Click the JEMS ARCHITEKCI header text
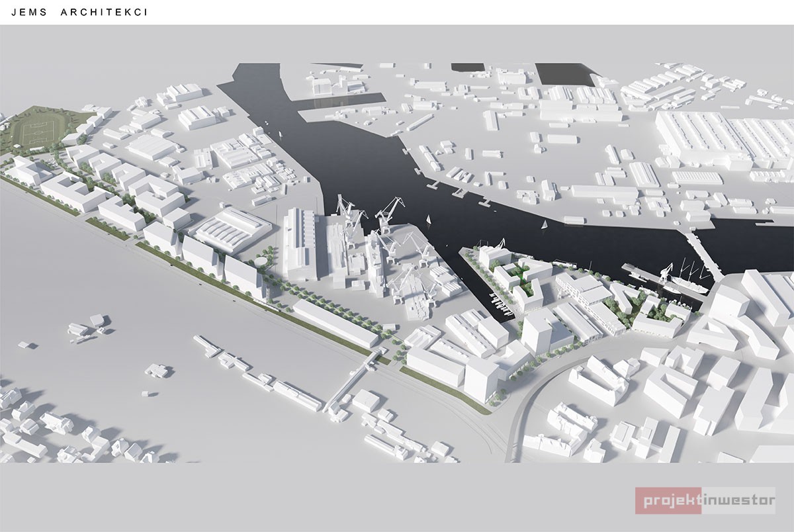Image resolution: width=794 pixels, height=532 pixels. click(x=74, y=12)
